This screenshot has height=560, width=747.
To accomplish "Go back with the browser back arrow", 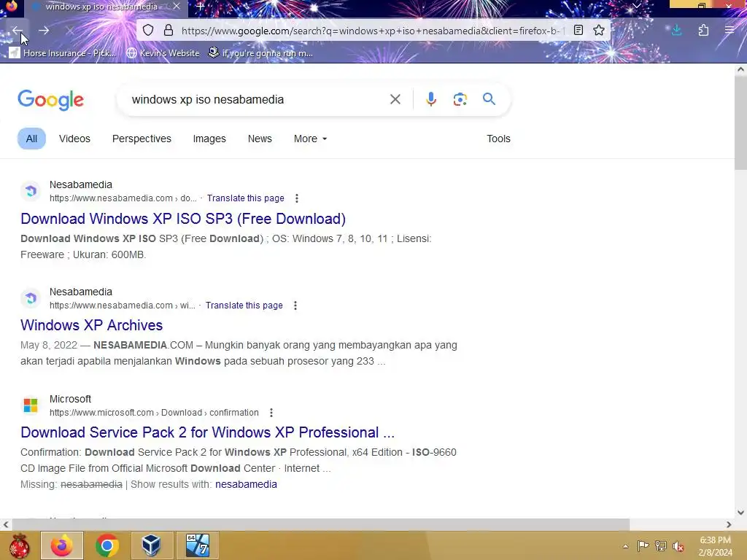I will click(x=18, y=31).
